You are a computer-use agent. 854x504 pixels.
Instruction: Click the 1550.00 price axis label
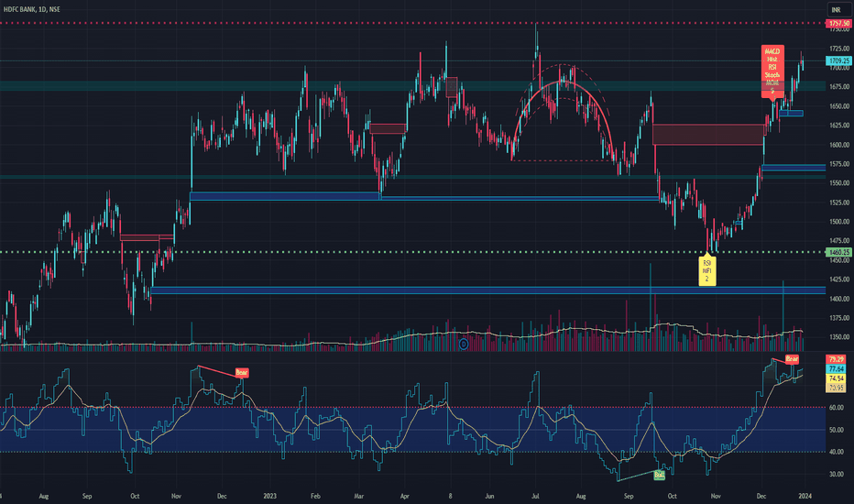click(x=839, y=183)
